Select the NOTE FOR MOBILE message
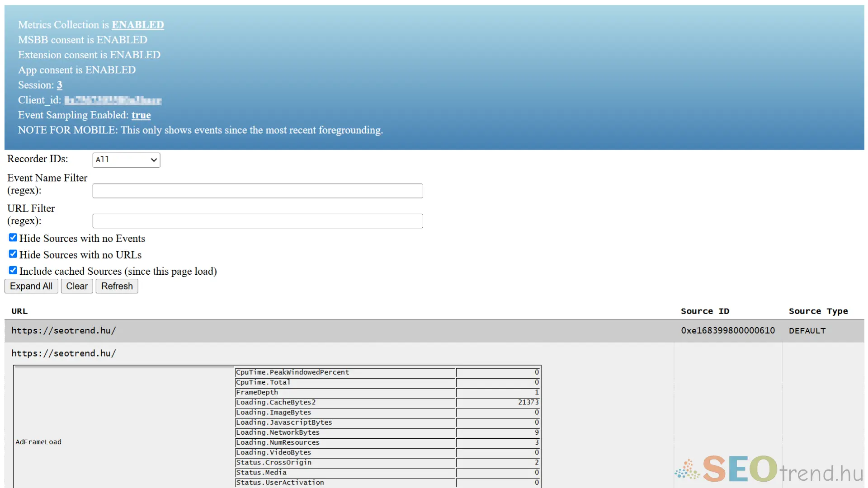Image resolution: width=868 pixels, height=488 pixels. click(200, 130)
